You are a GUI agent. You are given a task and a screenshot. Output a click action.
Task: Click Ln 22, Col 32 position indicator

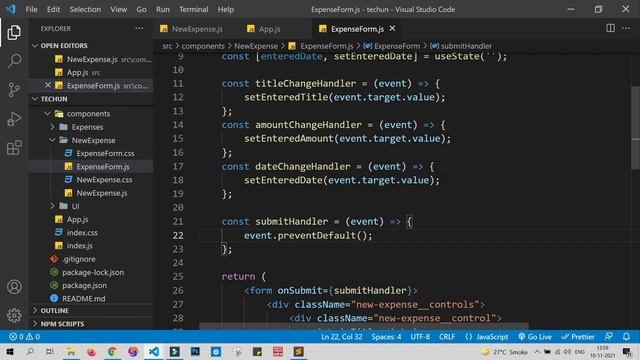(x=342, y=337)
